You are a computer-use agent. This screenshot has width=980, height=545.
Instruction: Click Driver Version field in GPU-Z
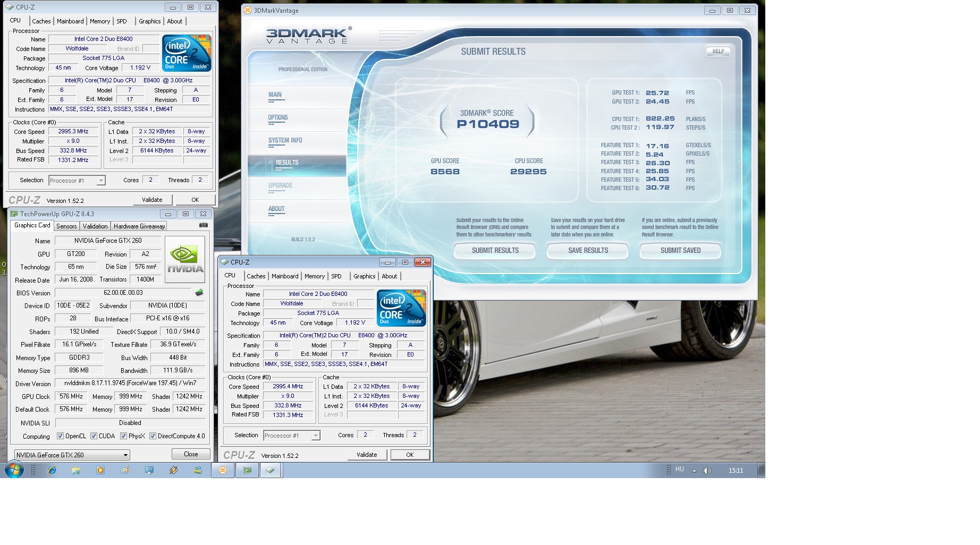(x=130, y=383)
